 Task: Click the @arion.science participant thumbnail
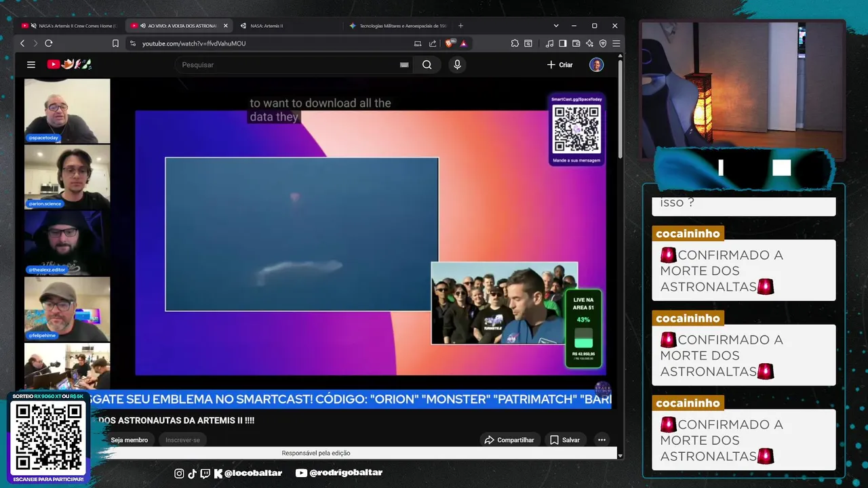67,177
